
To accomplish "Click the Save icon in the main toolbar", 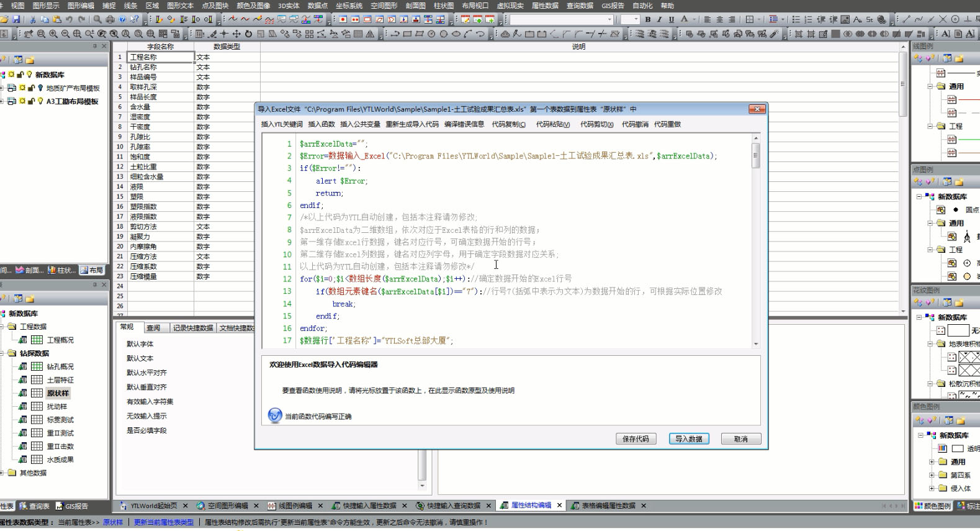I will pyautogui.click(x=16, y=19).
